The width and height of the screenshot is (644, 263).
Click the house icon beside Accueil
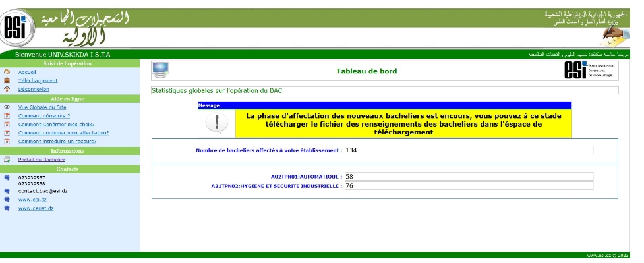[x=7, y=72]
